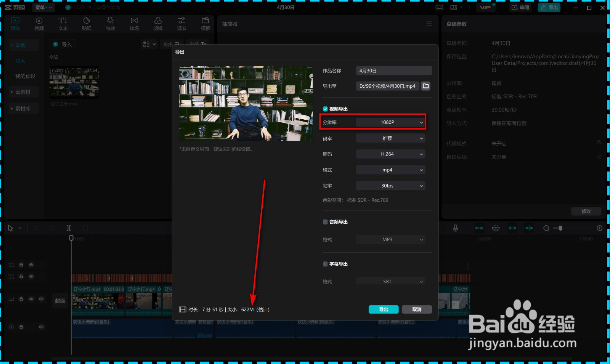The width and height of the screenshot is (610, 364).
Task: Click the delete clip icon
Action: click(85, 228)
